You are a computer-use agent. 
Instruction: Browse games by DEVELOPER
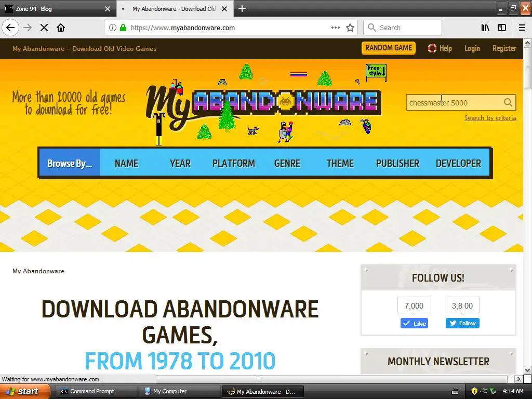click(458, 163)
